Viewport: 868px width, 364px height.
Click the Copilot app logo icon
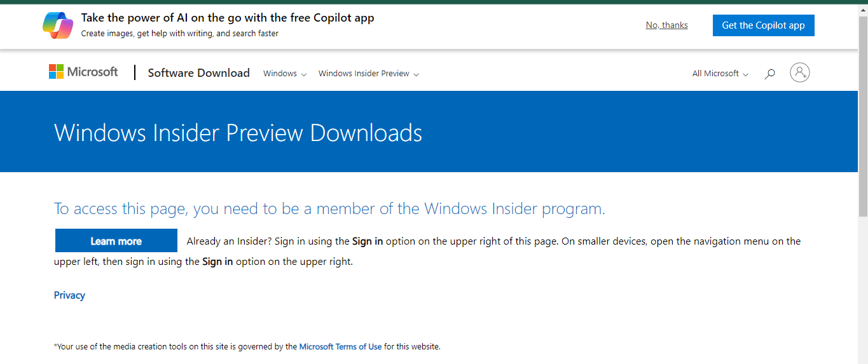pos(58,25)
